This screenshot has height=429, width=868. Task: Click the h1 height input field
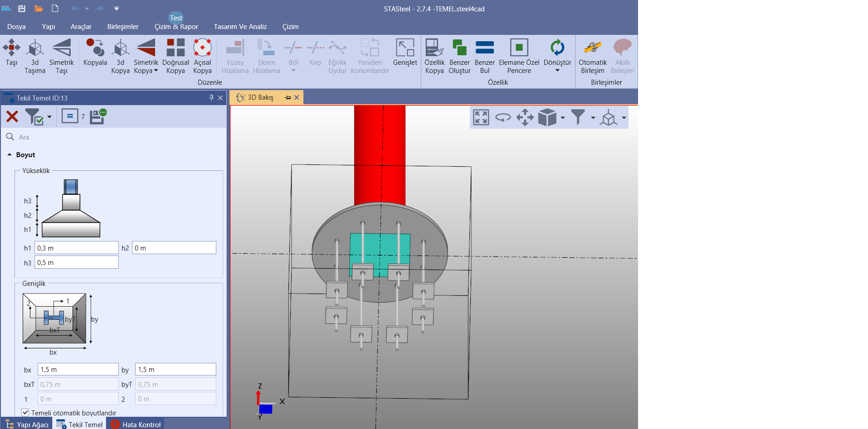[76, 248]
